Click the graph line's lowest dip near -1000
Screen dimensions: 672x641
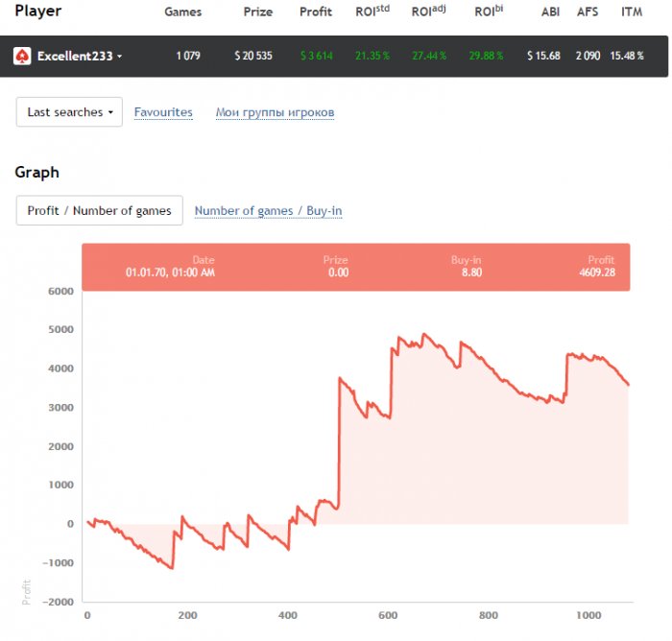coord(172,568)
